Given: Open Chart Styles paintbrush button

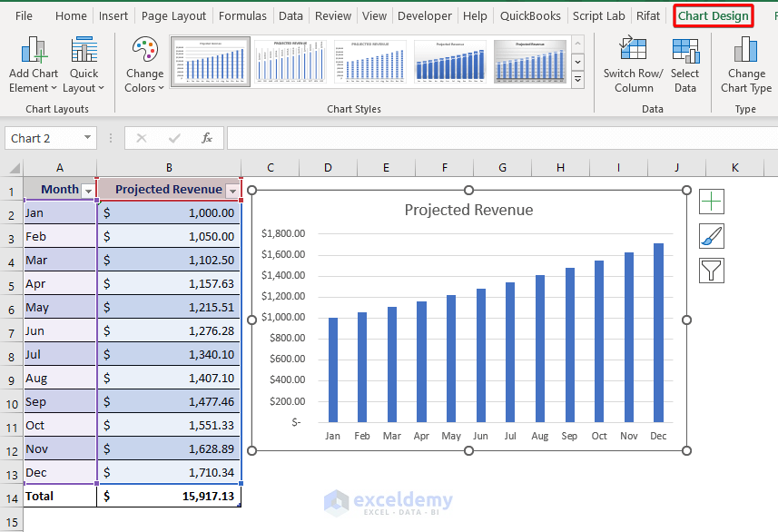Looking at the screenshot, I should point(712,236).
